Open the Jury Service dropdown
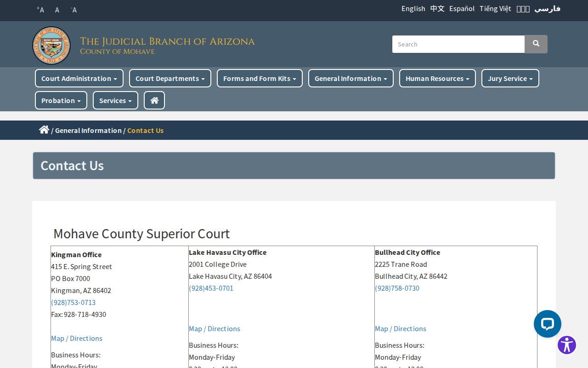Screen dimensions: 588x368 (510, 78)
